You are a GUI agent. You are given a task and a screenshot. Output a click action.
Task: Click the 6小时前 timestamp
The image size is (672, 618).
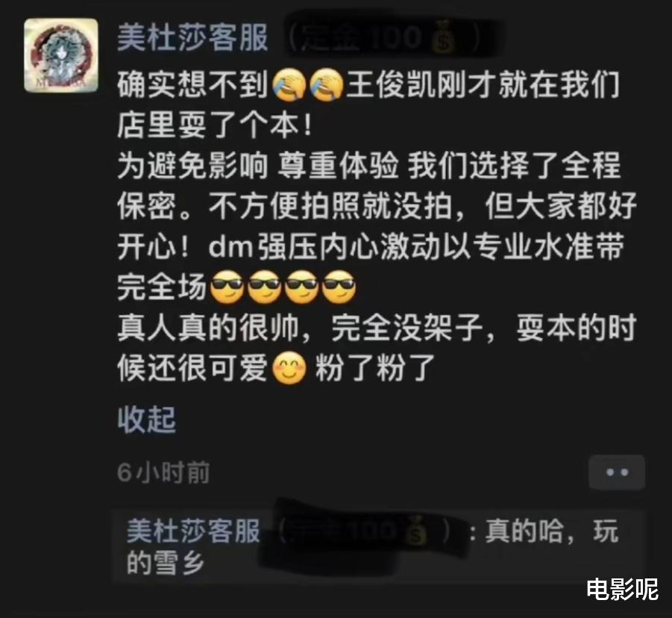[x=163, y=472]
